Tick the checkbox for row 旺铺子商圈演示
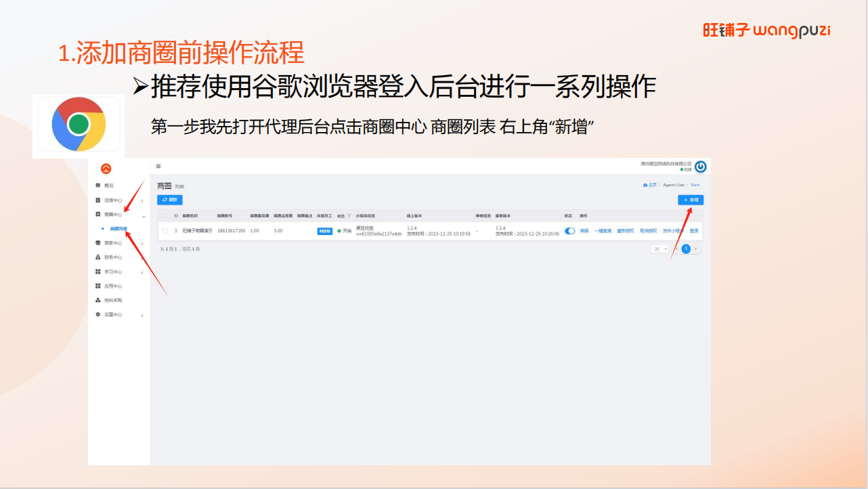 (165, 231)
